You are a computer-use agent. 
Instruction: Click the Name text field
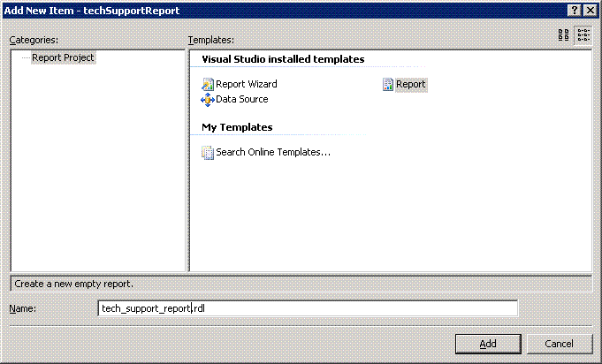coord(307,308)
